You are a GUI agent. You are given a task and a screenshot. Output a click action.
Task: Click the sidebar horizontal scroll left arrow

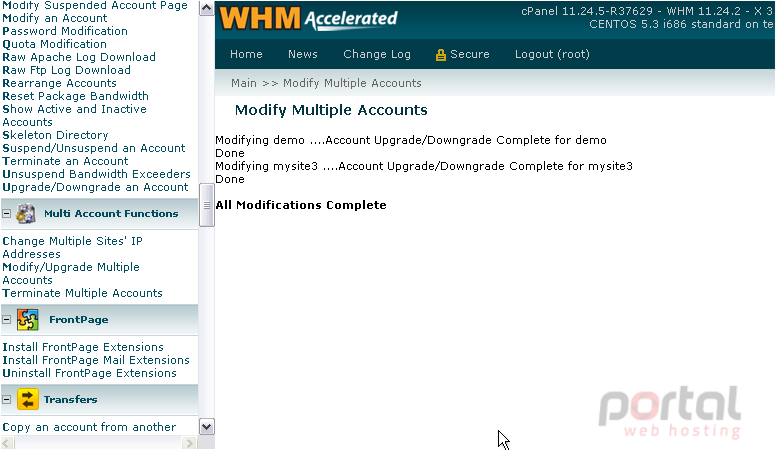[x=6, y=443]
